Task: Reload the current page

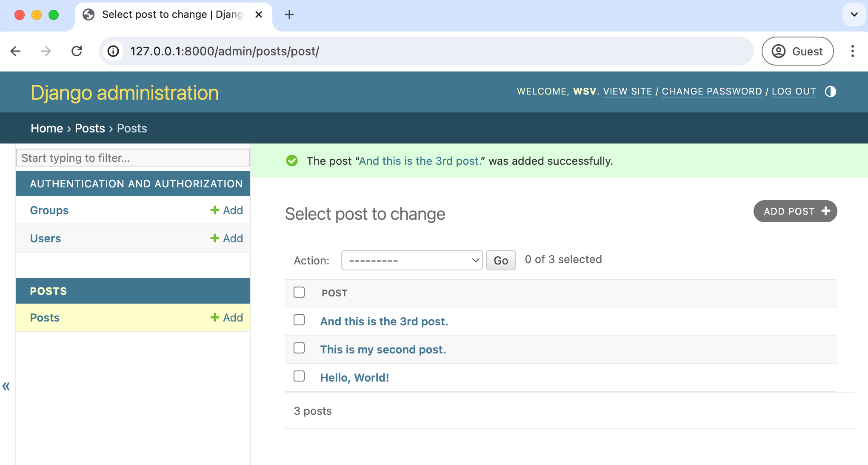Action: pos(77,51)
